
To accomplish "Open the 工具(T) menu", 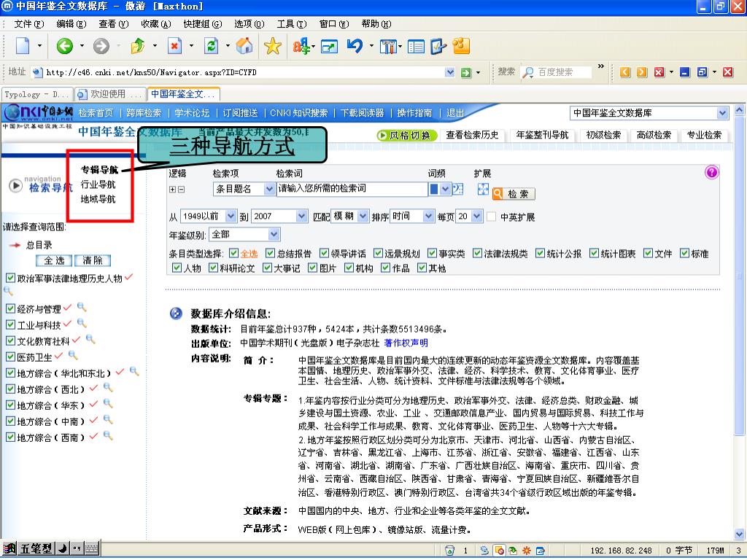I will pos(292,24).
